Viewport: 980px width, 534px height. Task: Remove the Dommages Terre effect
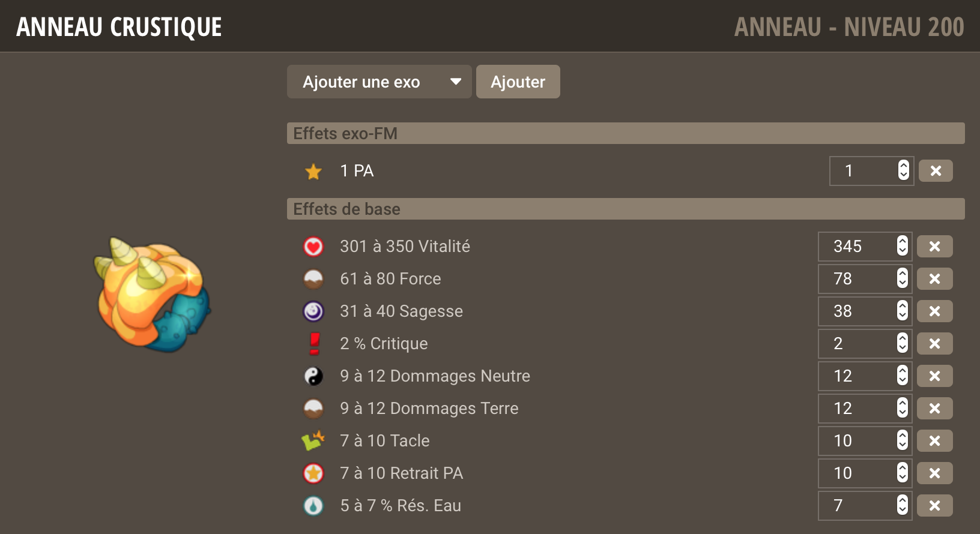coord(934,409)
